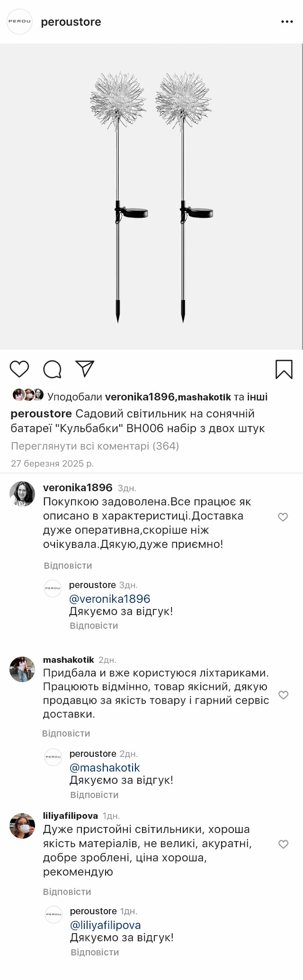Image resolution: width=303 pixels, height=980 pixels.
Task: Save the post with the bookmark icon
Action: [284, 369]
